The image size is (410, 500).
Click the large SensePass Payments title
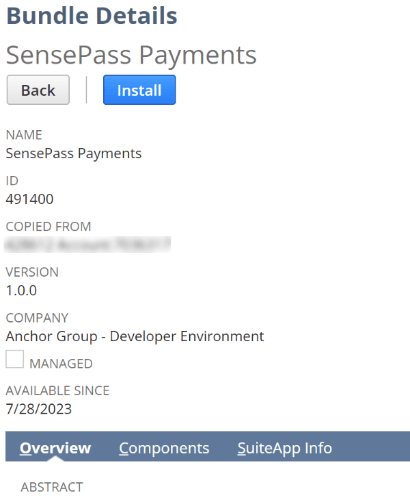[x=131, y=55]
